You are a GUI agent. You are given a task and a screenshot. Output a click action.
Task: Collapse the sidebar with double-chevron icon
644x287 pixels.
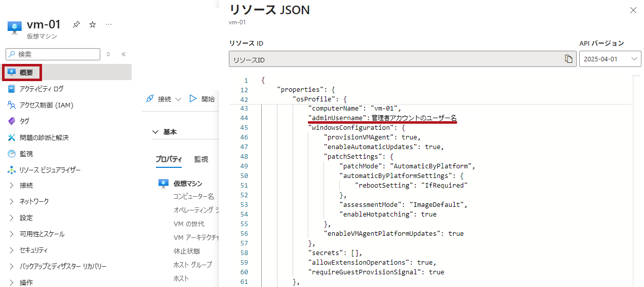(124, 54)
